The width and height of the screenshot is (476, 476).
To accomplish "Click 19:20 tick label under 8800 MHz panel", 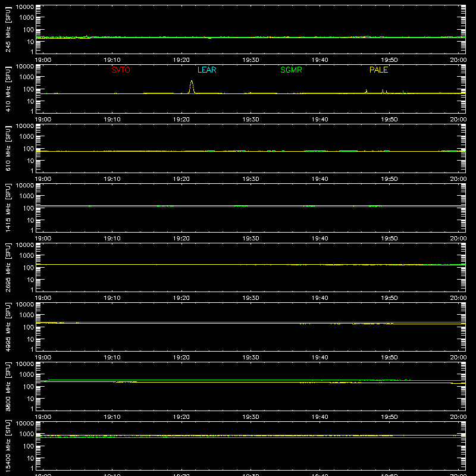I will [x=181, y=417].
